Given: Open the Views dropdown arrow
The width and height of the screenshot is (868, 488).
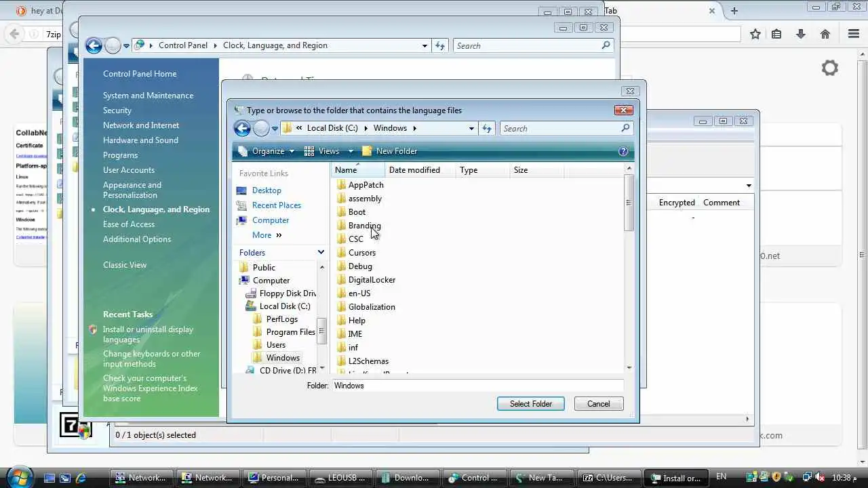Looking at the screenshot, I should coord(351,151).
